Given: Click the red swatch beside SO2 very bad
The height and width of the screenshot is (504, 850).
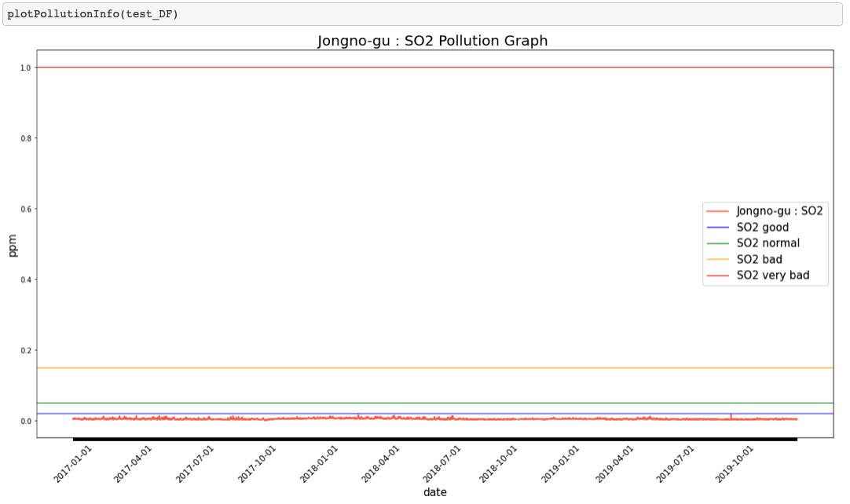Looking at the screenshot, I should [x=718, y=276].
